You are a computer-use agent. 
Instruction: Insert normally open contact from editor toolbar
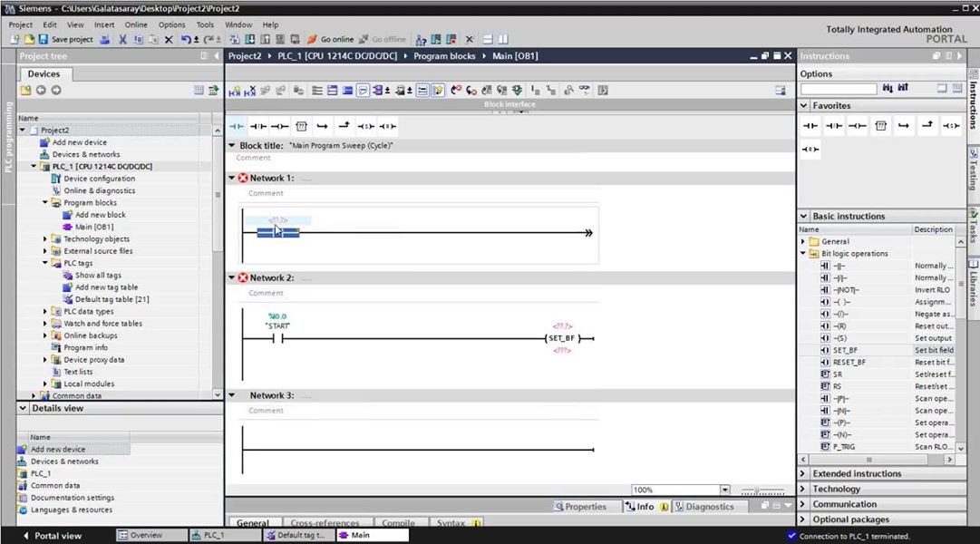click(x=237, y=126)
